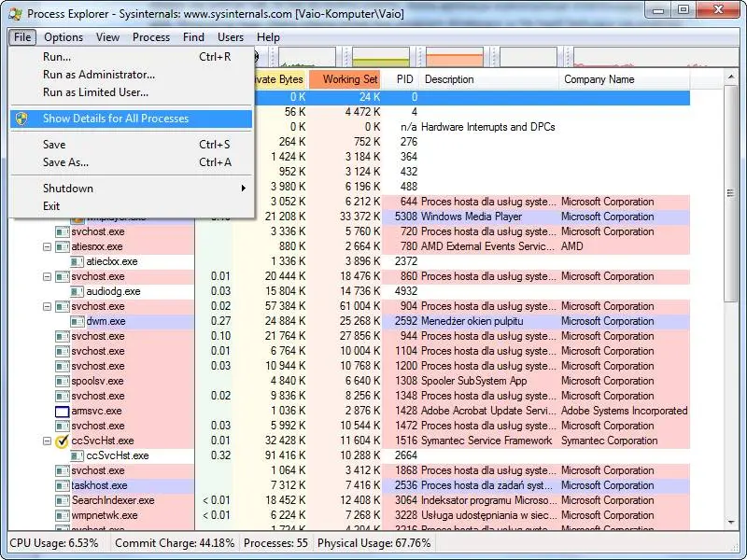Collapse the atiesrxx.exe process tree
Screen dimensions: 747x560
pos(48,246)
